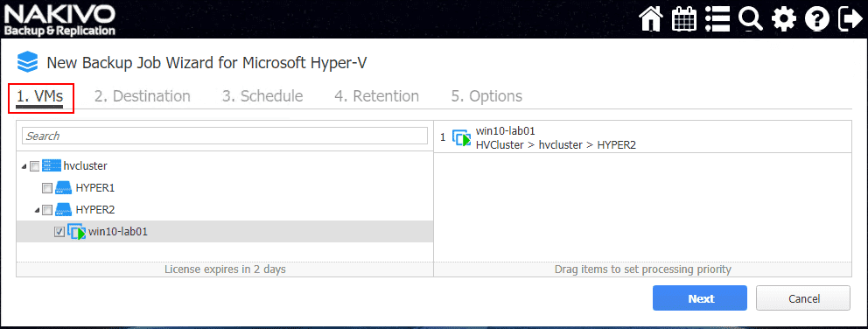Viewport: 868px width, 329px height.
Task: Click the HYPER1 host icon
Action: pyautogui.click(x=64, y=188)
